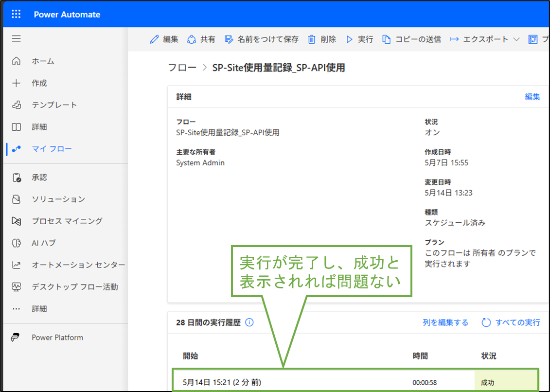The height and width of the screenshot is (392, 550).
Task: Open デスクトップ フロー活動 navigation item
Action: point(75,287)
